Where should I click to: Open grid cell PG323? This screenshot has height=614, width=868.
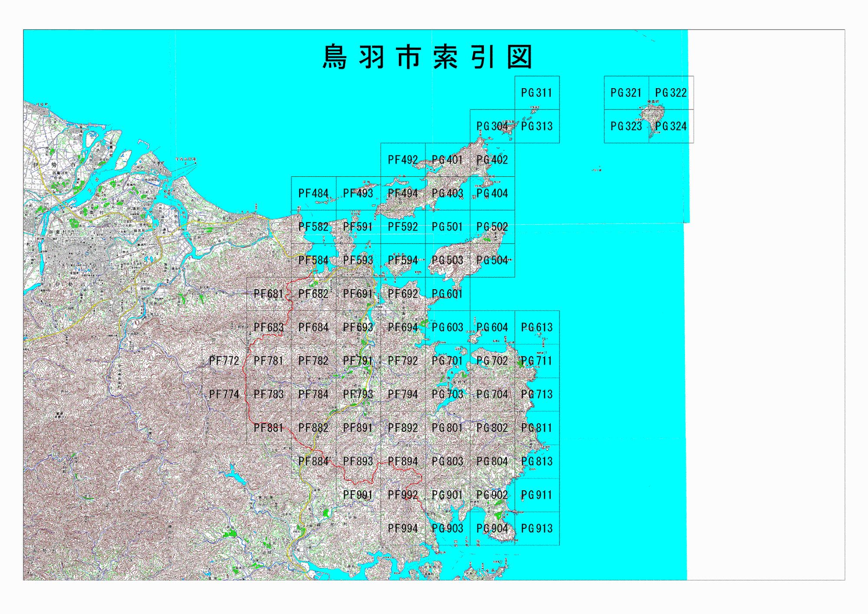[x=626, y=126]
